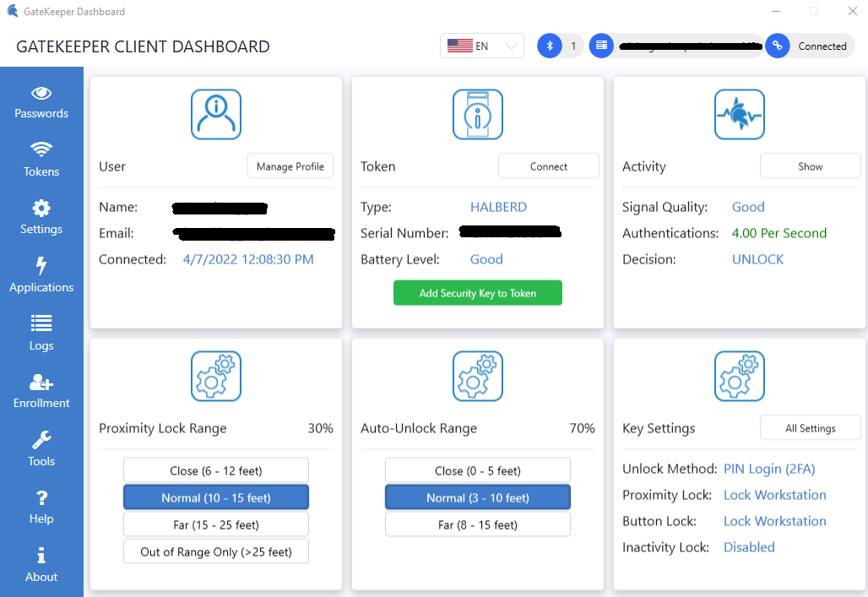Choose Out of Range Only lock option

pos(216,551)
